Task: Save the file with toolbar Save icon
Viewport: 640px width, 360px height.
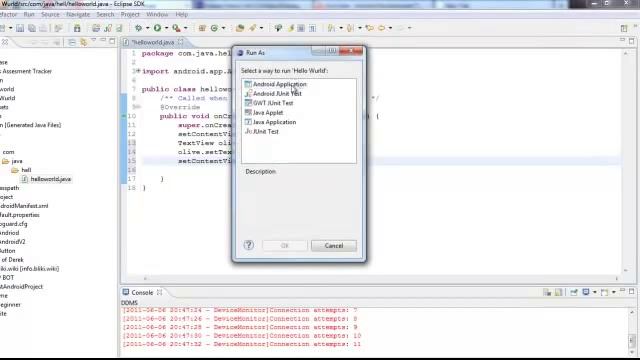Action: coord(20,28)
